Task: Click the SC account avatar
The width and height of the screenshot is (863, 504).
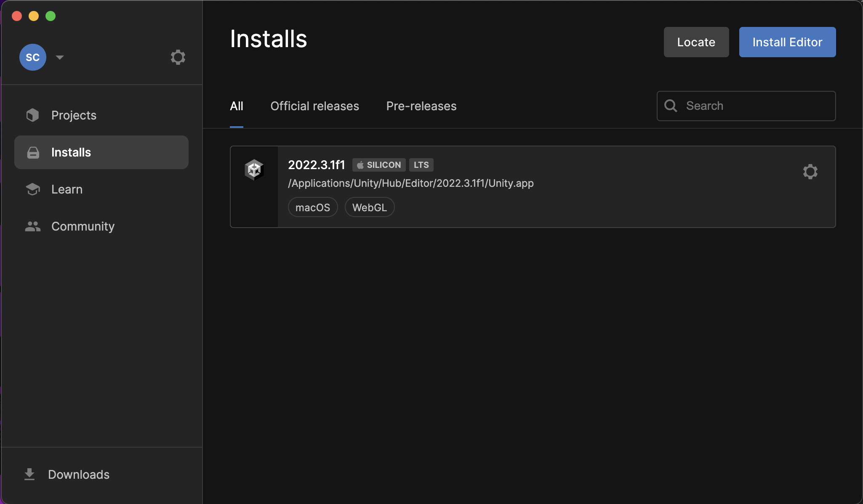Action: click(33, 57)
